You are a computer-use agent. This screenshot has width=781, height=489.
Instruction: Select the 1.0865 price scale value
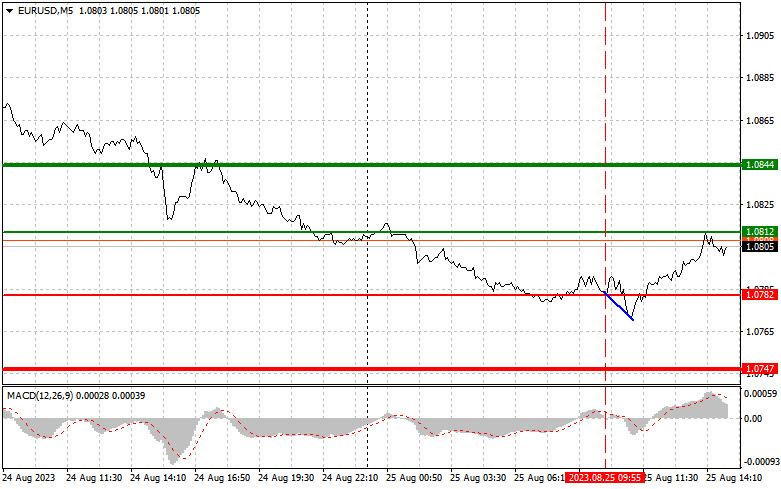coord(760,121)
